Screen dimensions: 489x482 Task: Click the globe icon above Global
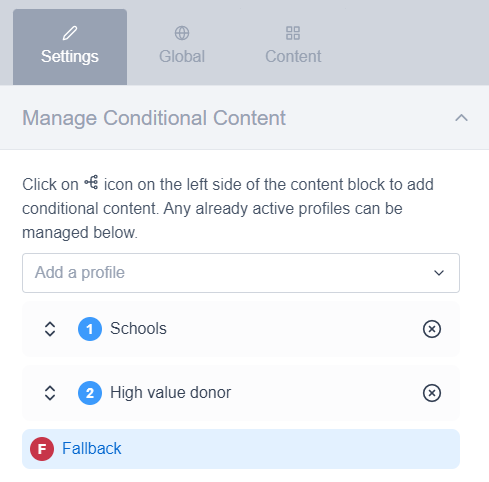coord(182,33)
